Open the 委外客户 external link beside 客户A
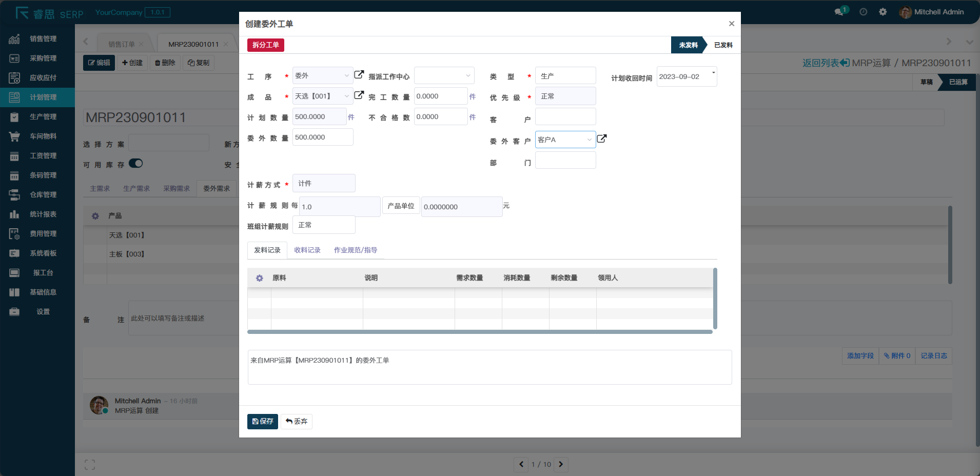 (601, 138)
